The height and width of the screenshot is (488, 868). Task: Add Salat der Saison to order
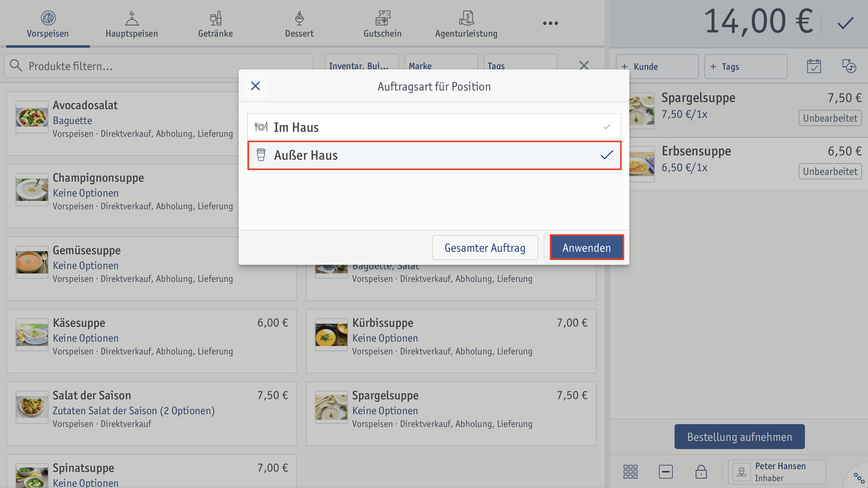coord(152,414)
